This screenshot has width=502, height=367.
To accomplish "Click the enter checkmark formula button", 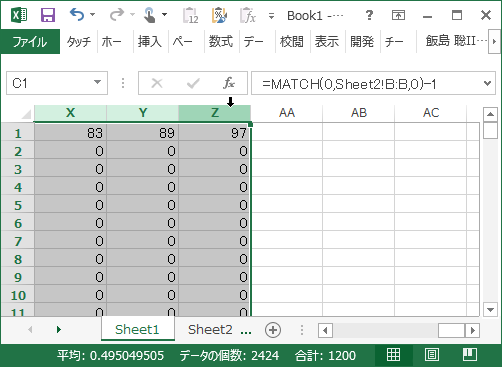I will coord(193,83).
